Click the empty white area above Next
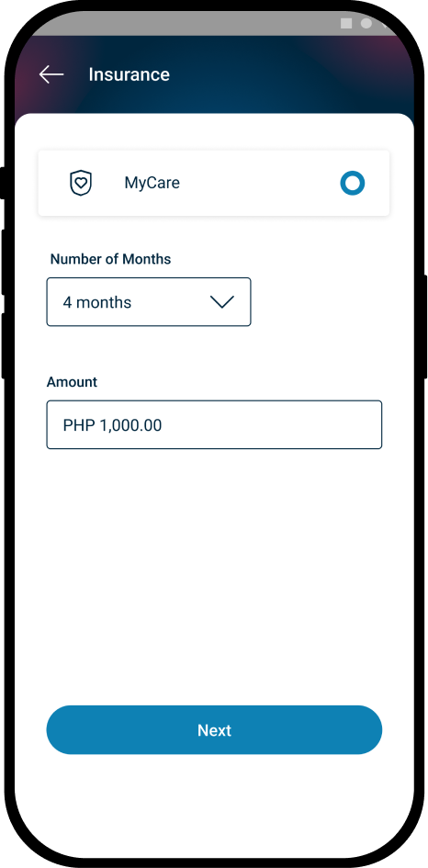 pyautogui.click(x=214, y=576)
